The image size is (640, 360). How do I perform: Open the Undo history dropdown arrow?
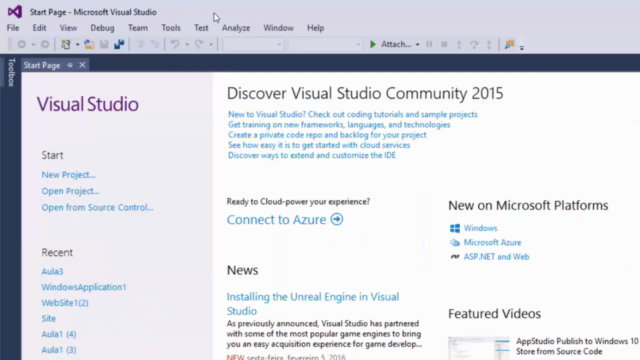coord(187,44)
